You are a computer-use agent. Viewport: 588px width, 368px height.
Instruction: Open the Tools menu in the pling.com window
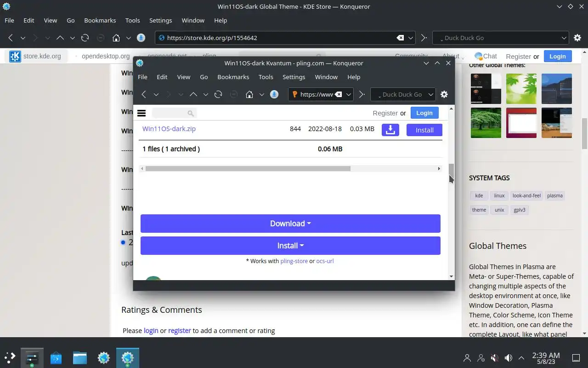(266, 77)
